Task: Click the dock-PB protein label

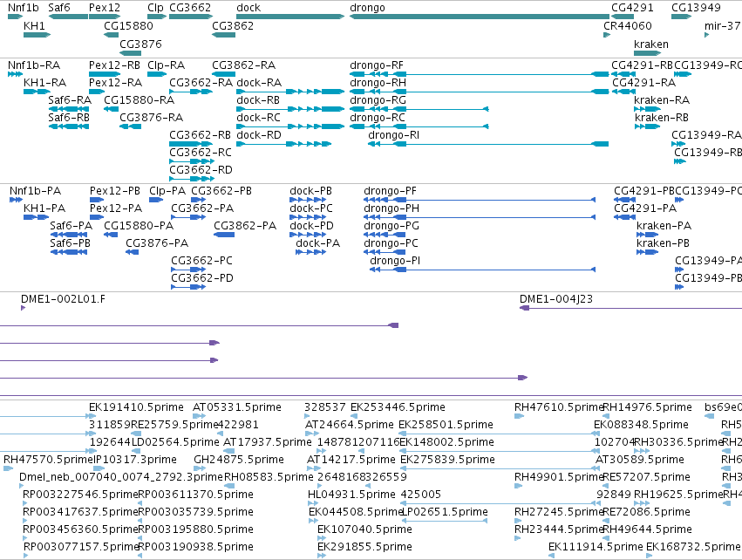Action: pyautogui.click(x=311, y=191)
